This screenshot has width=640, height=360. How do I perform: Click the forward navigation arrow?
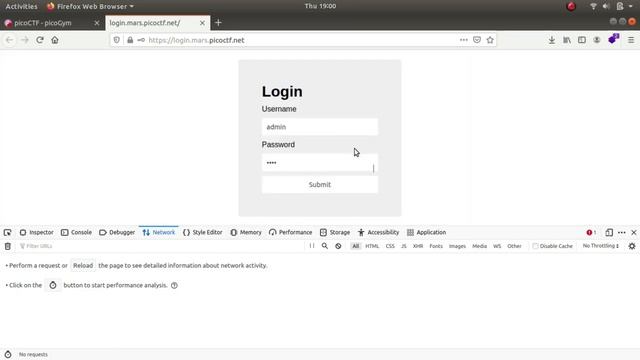click(24, 40)
